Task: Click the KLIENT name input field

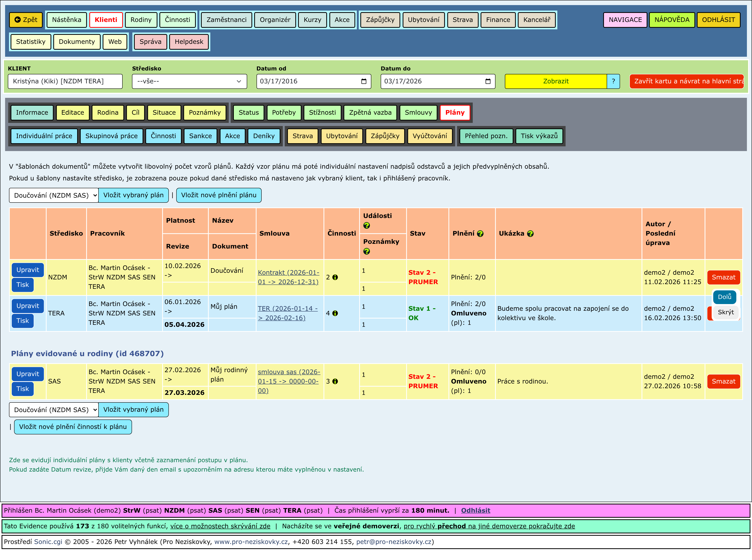Action: (65, 81)
